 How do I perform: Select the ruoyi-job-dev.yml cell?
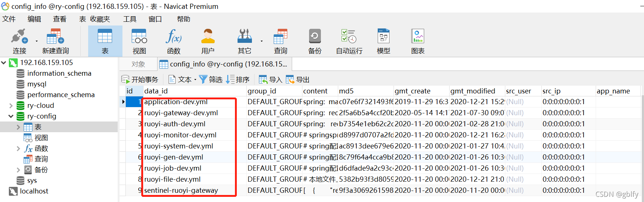(x=195, y=168)
